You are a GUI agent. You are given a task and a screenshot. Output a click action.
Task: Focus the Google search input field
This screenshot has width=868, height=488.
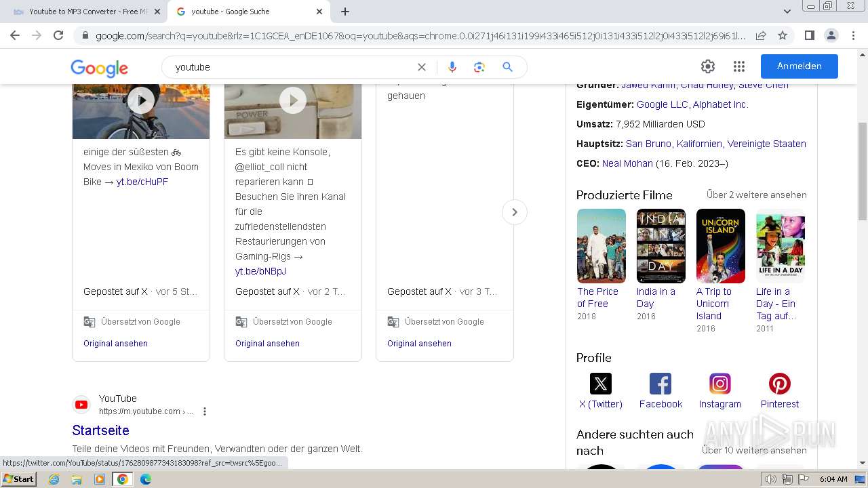click(292, 67)
